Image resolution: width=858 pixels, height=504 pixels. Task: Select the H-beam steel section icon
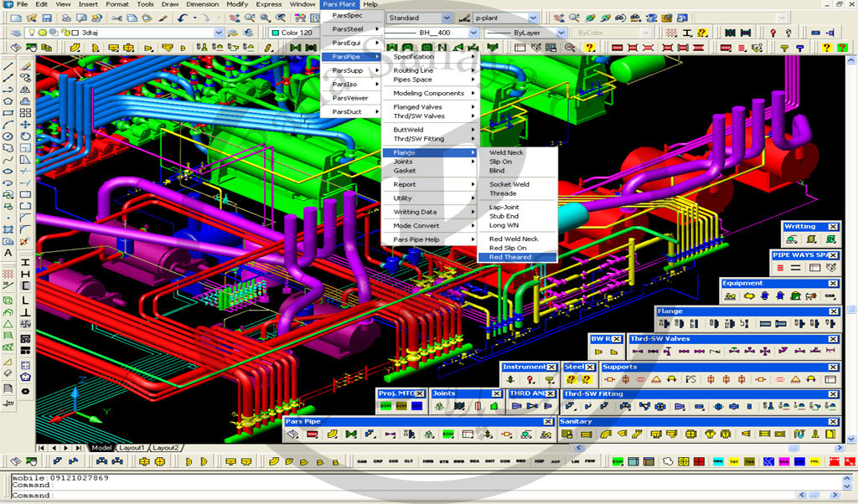25,274
